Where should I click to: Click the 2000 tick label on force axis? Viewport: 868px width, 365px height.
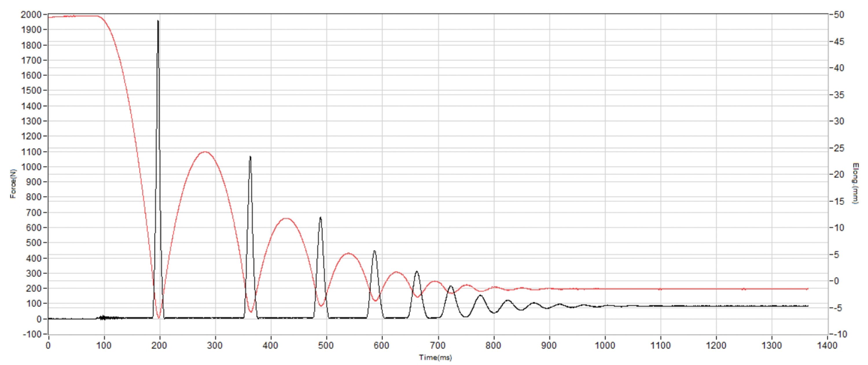click(31, 14)
